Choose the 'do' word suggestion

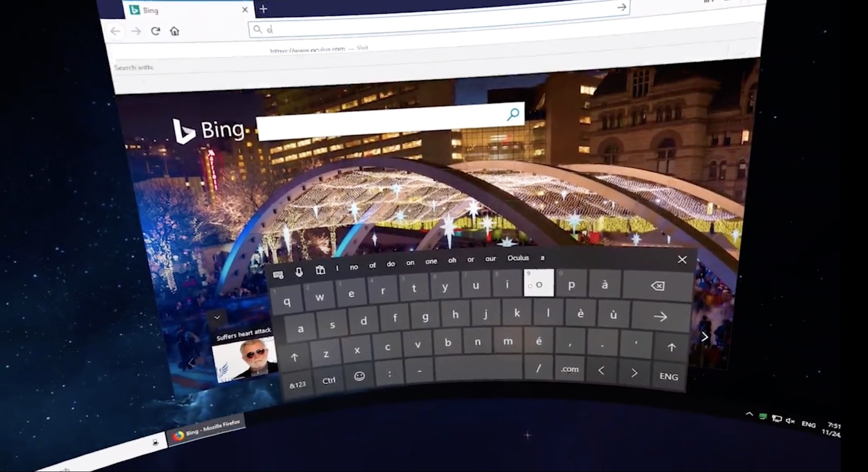pos(391,264)
